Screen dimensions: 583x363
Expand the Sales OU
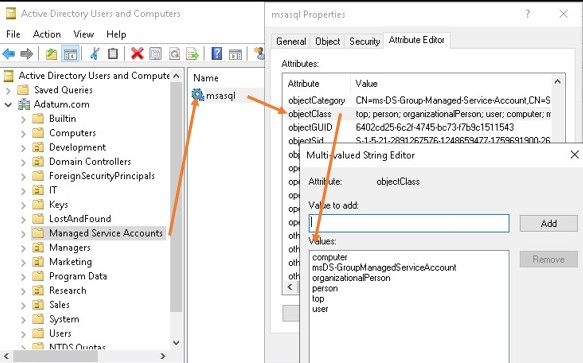[23, 305]
